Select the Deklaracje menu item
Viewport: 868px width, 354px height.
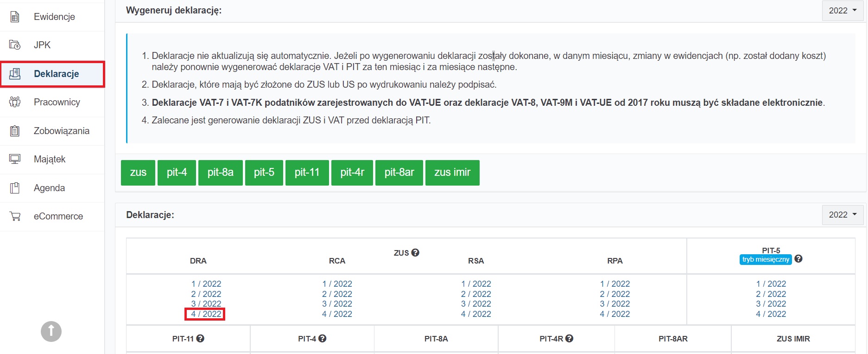coord(52,74)
